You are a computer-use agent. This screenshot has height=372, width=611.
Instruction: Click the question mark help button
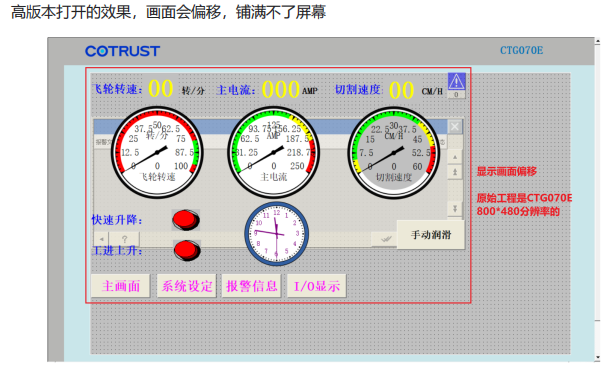[124, 239]
